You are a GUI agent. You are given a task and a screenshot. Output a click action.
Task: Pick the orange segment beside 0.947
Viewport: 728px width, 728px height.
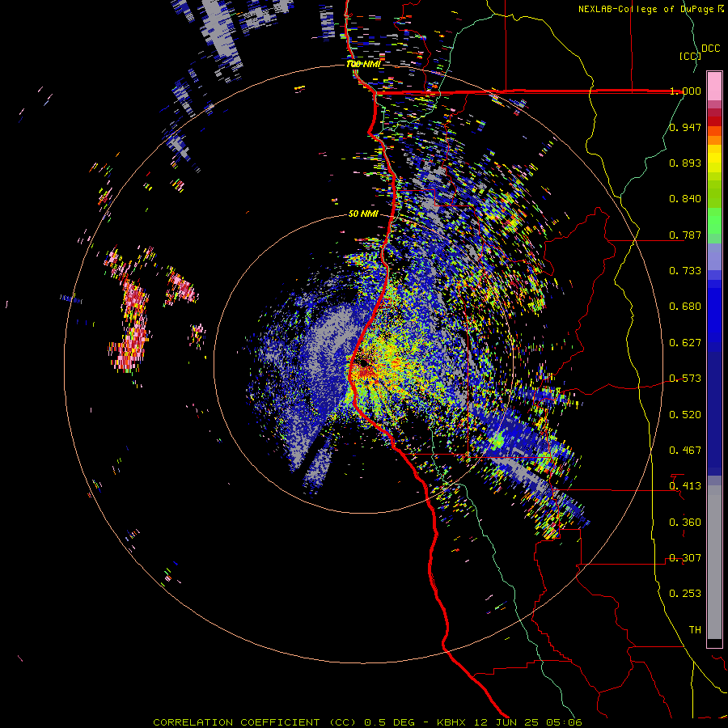714,131
